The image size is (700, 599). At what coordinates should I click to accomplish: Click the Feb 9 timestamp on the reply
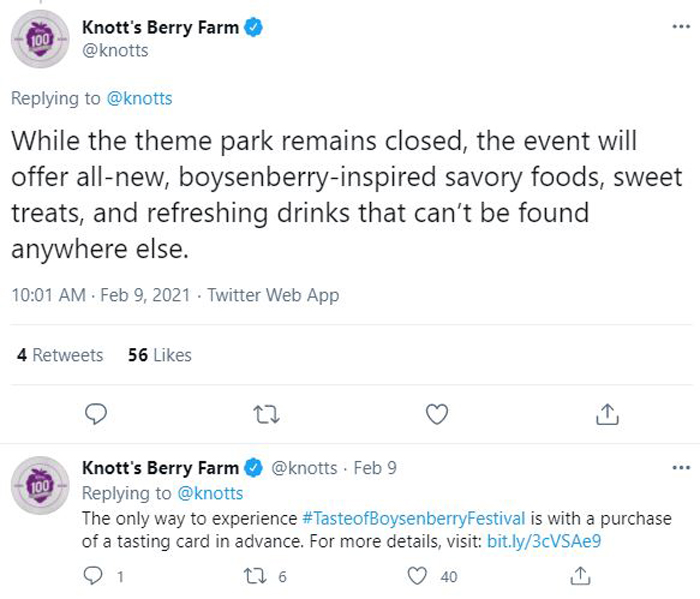(x=375, y=468)
